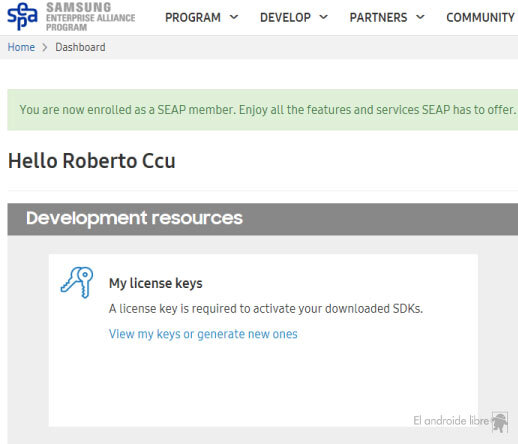
Task: Click the Samsung Enterprise Alliance Program text logo
Action: 90,17
